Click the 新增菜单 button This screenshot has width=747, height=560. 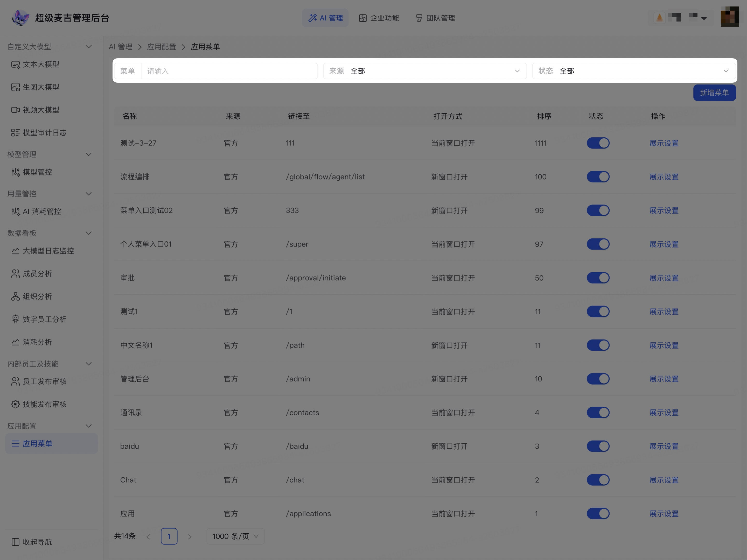[714, 93]
